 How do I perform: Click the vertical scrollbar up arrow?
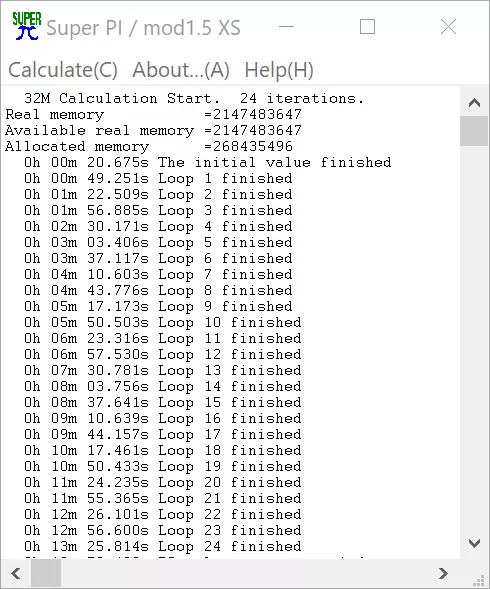click(x=474, y=103)
